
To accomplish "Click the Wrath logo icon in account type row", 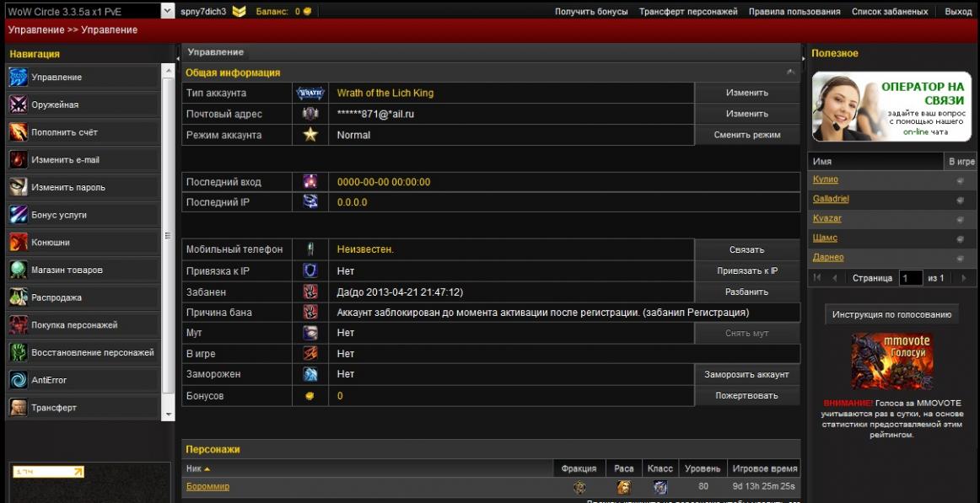I will [310, 94].
